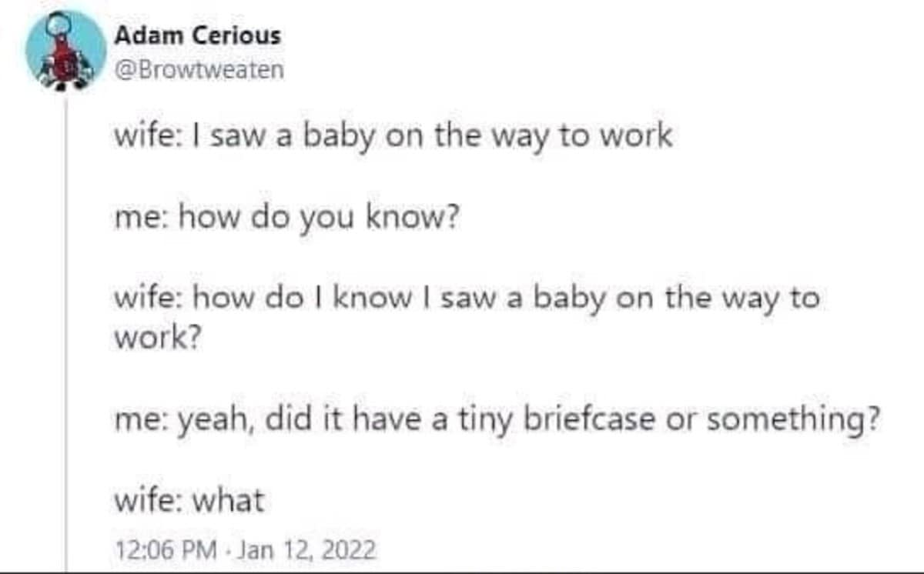Click the line "me: how do you know?"
The width and height of the screenshot is (924, 574).
coord(287,220)
